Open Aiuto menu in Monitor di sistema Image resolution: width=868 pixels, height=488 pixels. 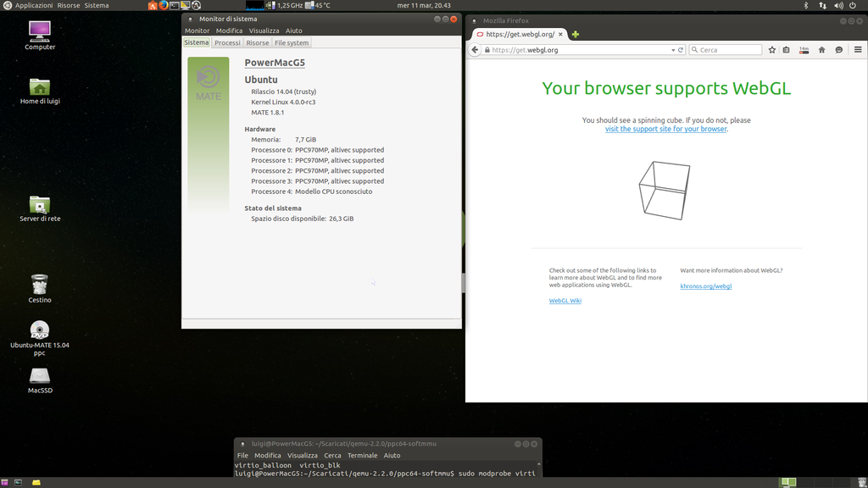[x=294, y=30]
